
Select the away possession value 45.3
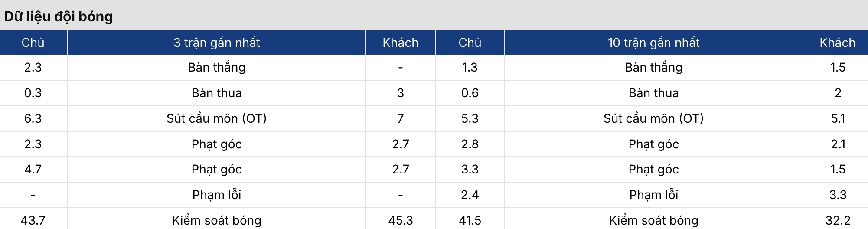tap(400, 220)
